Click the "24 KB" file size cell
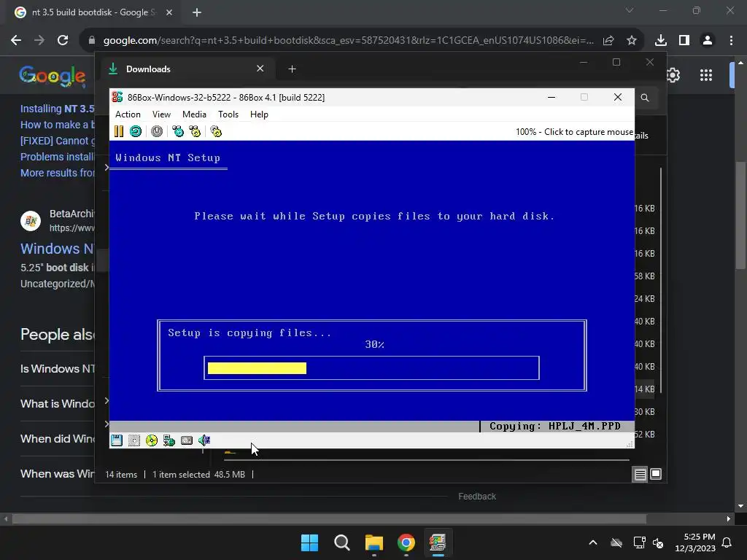 pyautogui.click(x=645, y=298)
